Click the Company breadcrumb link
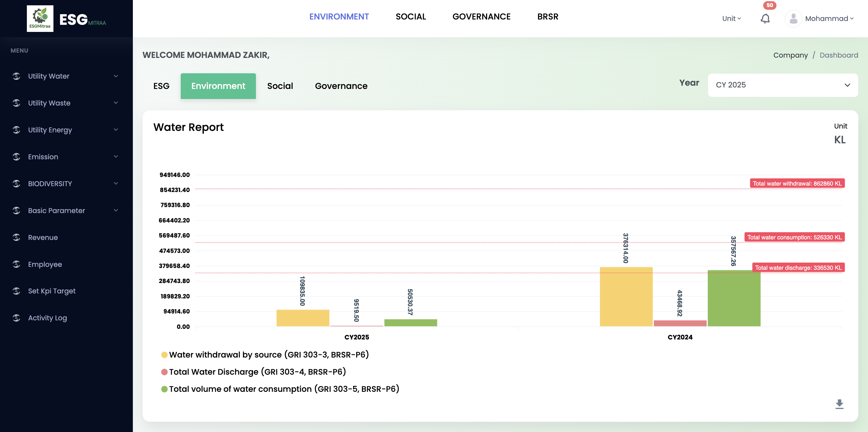Screen dimensions: 868x432 pyautogui.click(x=790, y=55)
